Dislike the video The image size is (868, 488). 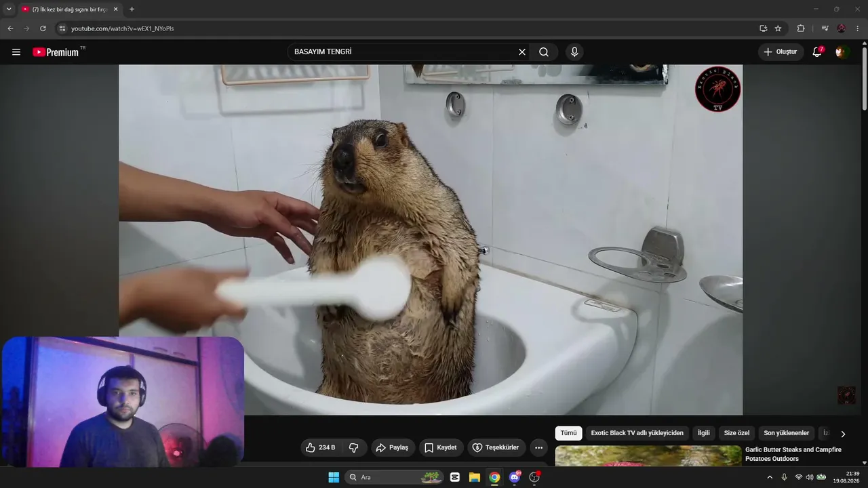(353, 447)
